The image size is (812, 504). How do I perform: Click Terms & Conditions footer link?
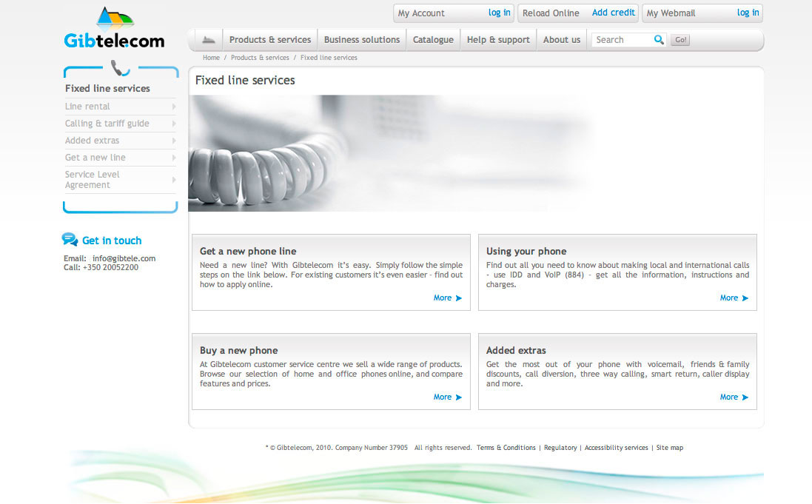tap(506, 448)
